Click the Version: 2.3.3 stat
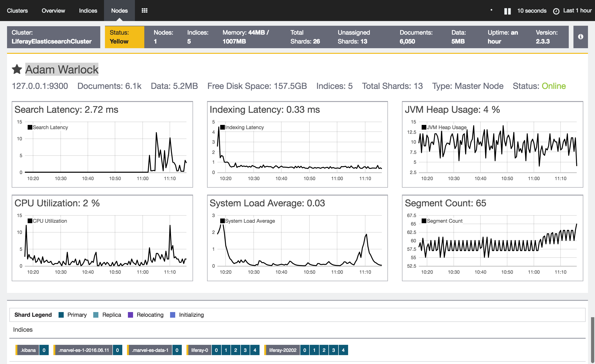This screenshot has width=595, height=364. point(547,37)
